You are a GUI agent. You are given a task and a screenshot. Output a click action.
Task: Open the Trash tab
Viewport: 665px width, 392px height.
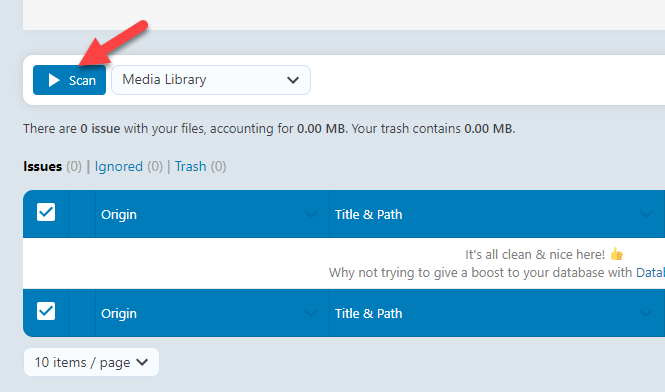click(x=190, y=166)
